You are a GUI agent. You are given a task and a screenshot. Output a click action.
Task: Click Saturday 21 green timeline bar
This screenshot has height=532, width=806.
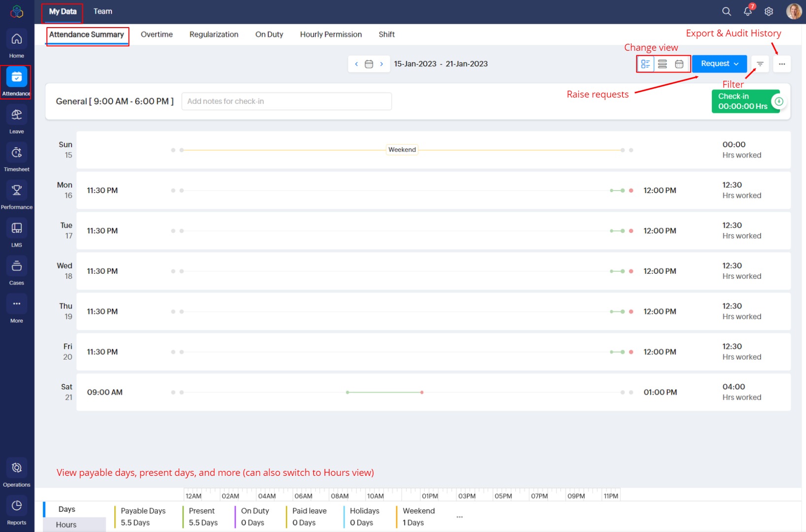click(384, 392)
